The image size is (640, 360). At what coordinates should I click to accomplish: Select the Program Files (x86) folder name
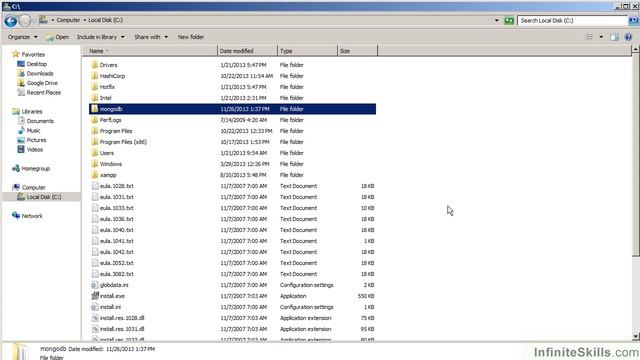(x=123, y=142)
